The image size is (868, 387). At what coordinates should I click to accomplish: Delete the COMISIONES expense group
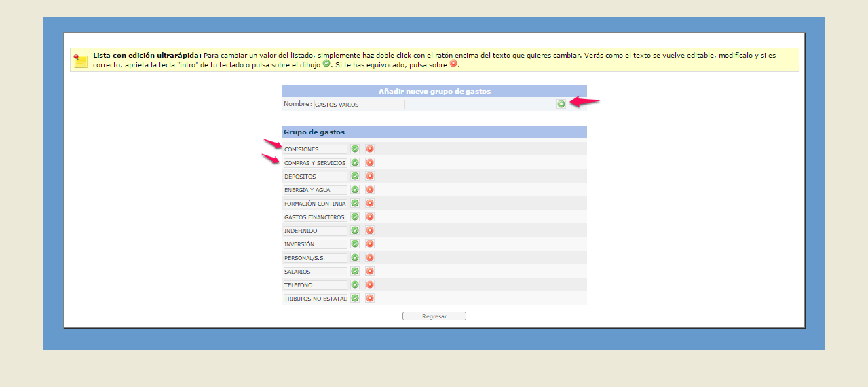[370, 149]
